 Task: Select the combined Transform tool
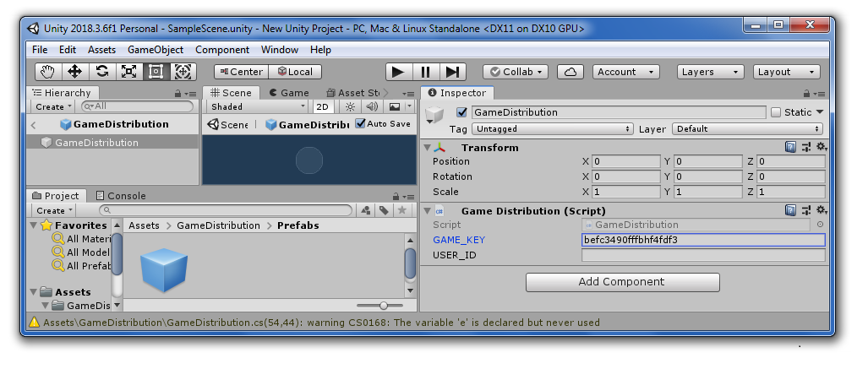tap(183, 72)
